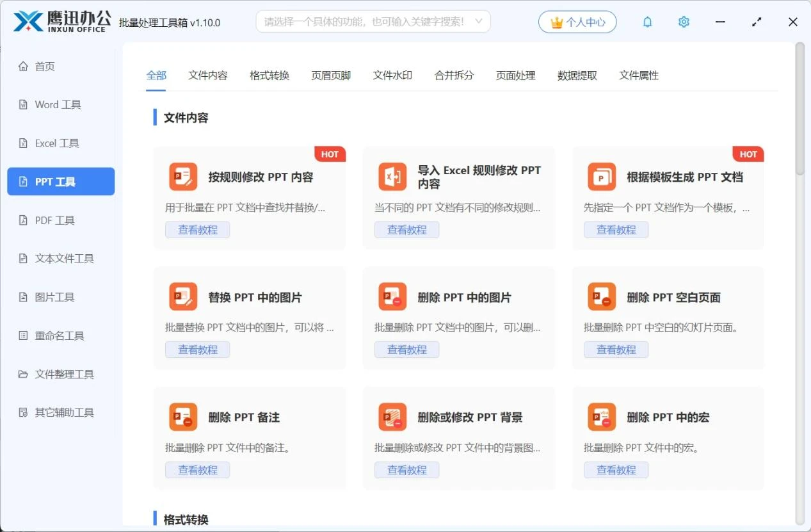Switch to the 合并拆分 tab
This screenshot has height=532, width=811.
pos(454,75)
